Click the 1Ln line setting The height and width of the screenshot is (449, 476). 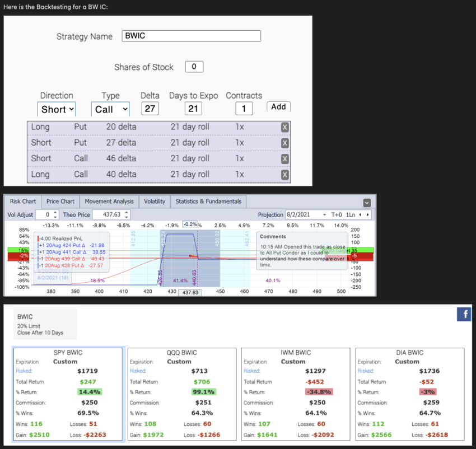(351, 214)
